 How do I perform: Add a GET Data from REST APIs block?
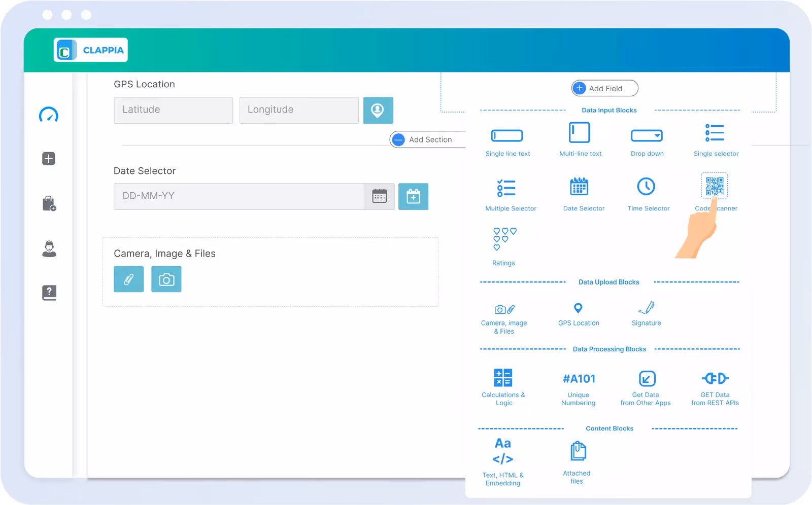pyautogui.click(x=715, y=378)
